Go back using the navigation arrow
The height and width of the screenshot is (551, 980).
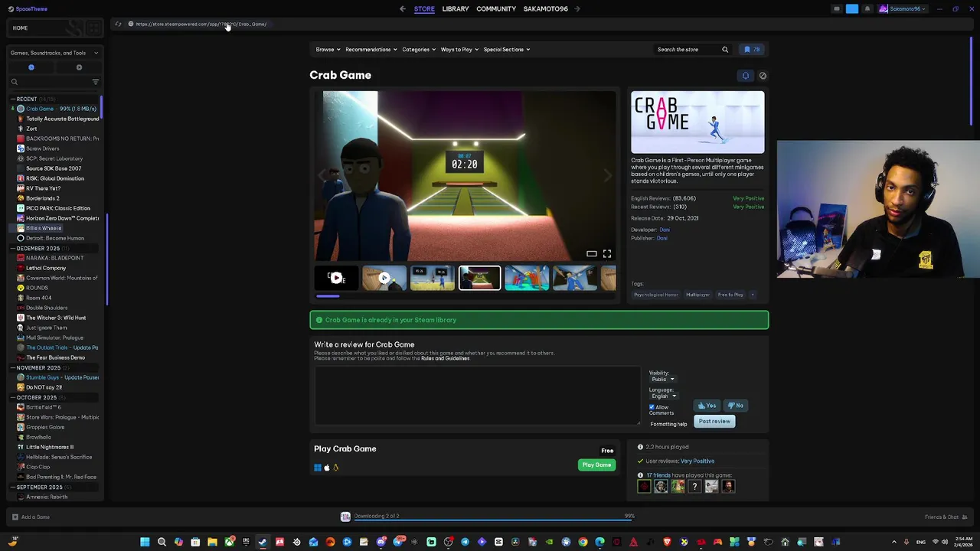[403, 9]
